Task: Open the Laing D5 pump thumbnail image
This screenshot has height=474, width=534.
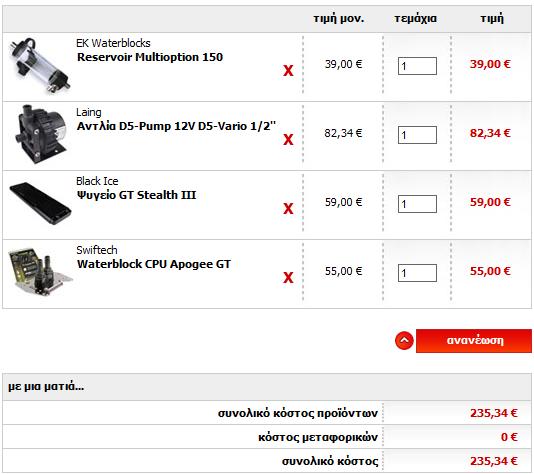Action: pos(41,134)
